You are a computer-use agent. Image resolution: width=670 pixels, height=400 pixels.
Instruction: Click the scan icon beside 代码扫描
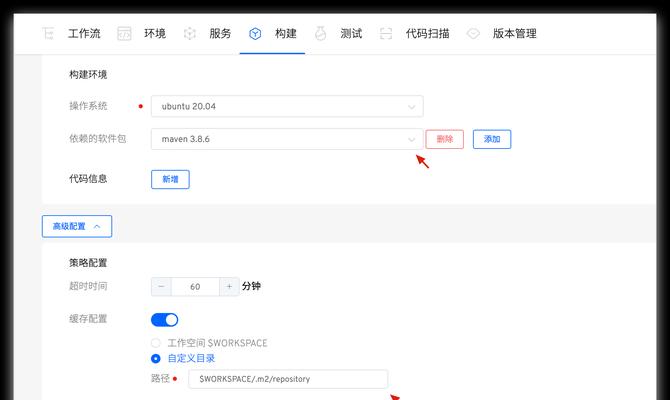[x=386, y=33]
